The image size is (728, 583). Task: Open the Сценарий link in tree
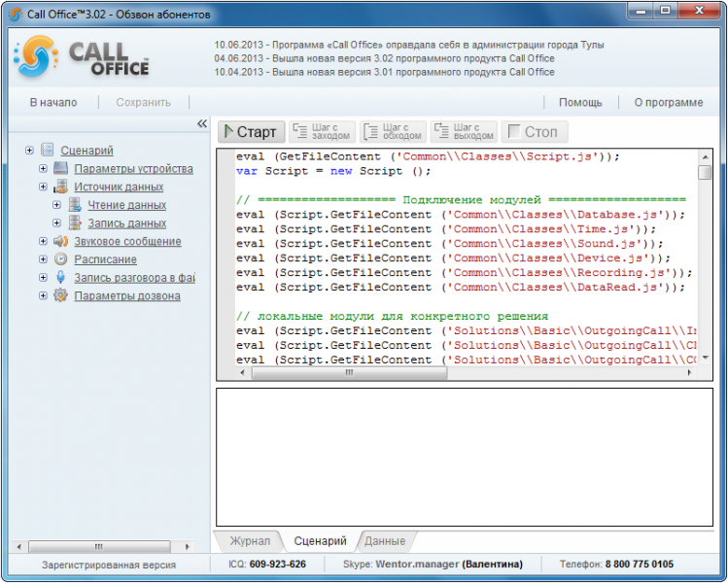pos(87,151)
